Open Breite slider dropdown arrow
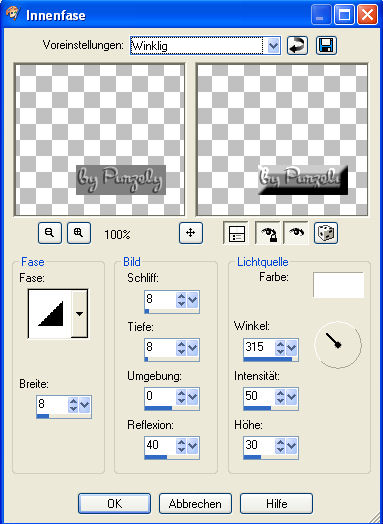The height and width of the screenshot is (524, 383). (x=85, y=405)
